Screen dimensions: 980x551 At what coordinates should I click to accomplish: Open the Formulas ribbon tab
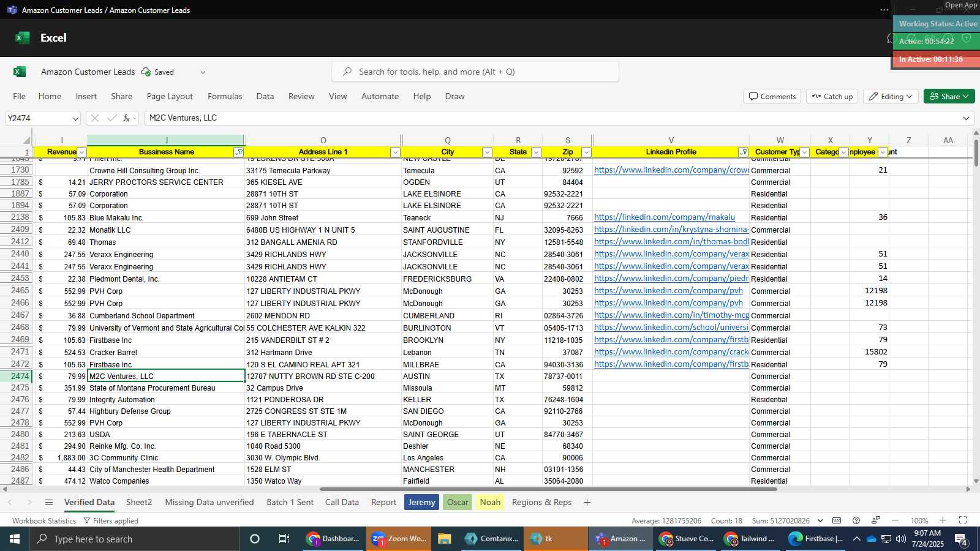tap(225, 96)
